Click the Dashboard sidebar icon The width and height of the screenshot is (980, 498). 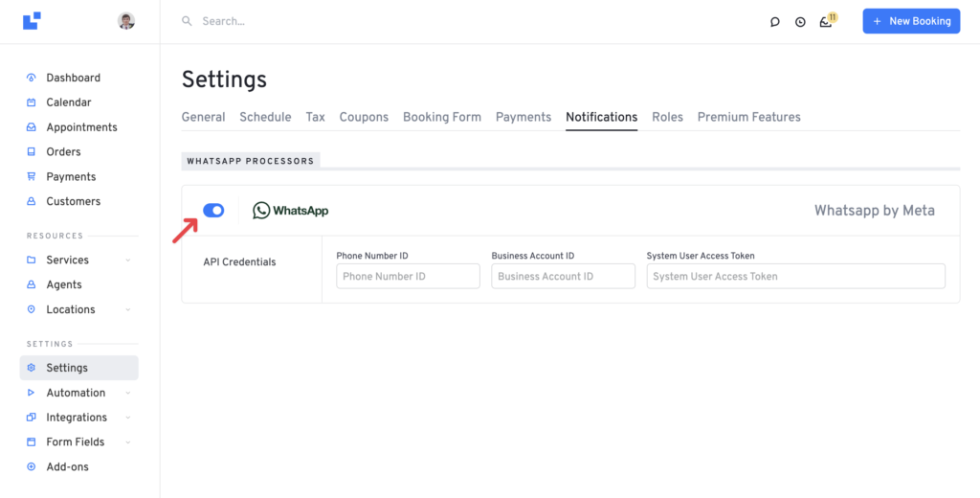[x=32, y=78]
